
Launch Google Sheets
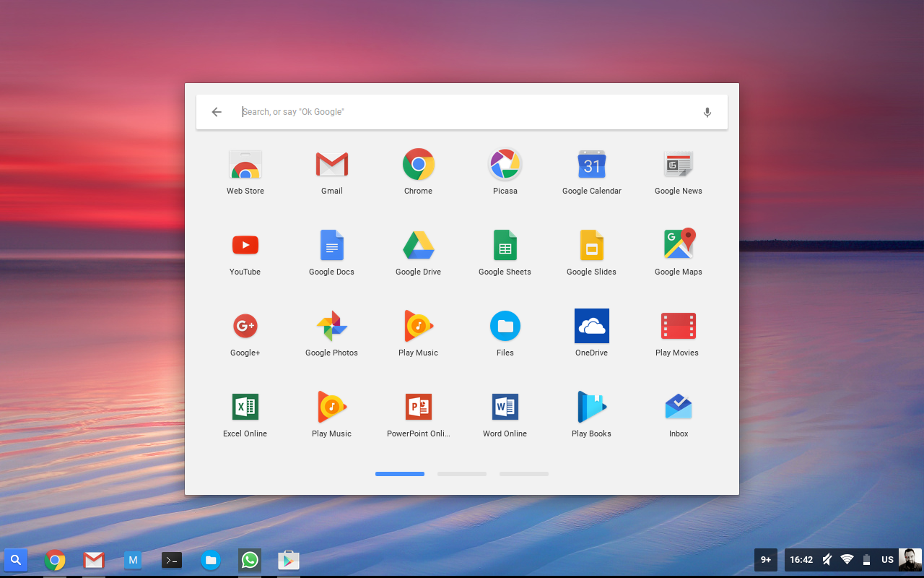point(505,253)
